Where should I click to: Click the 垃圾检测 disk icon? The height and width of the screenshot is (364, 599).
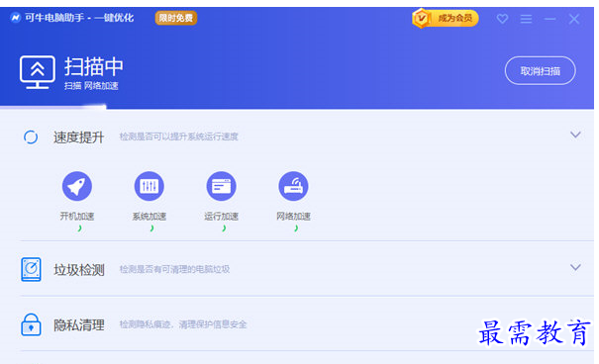pos(31,269)
